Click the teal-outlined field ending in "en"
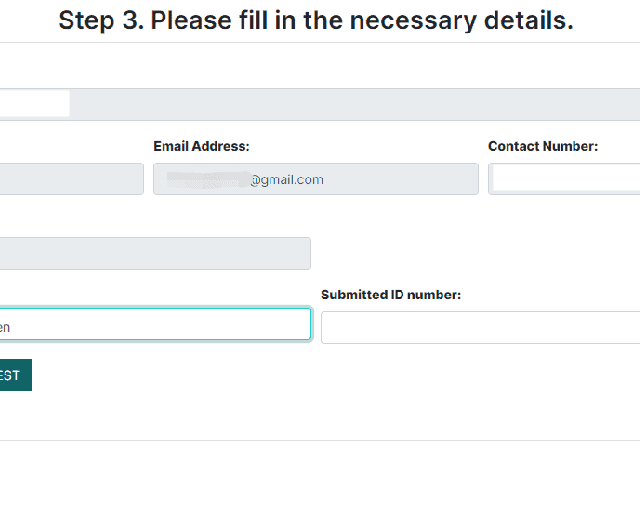640x514 pixels. [x=155, y=324]
